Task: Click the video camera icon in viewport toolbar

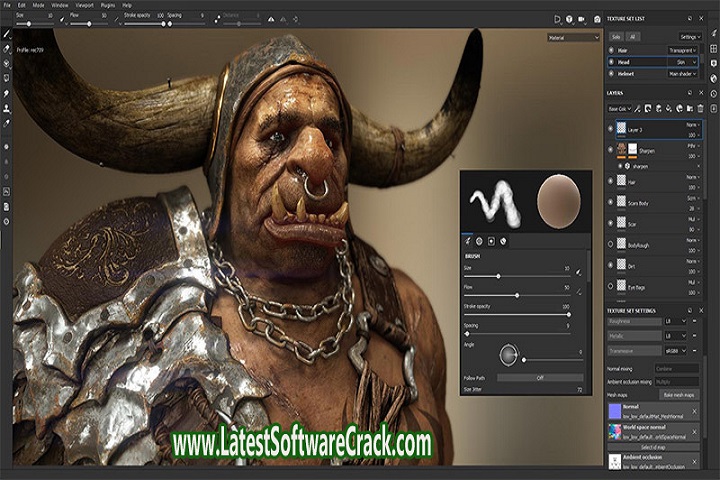Action: (x=582, y=19)
